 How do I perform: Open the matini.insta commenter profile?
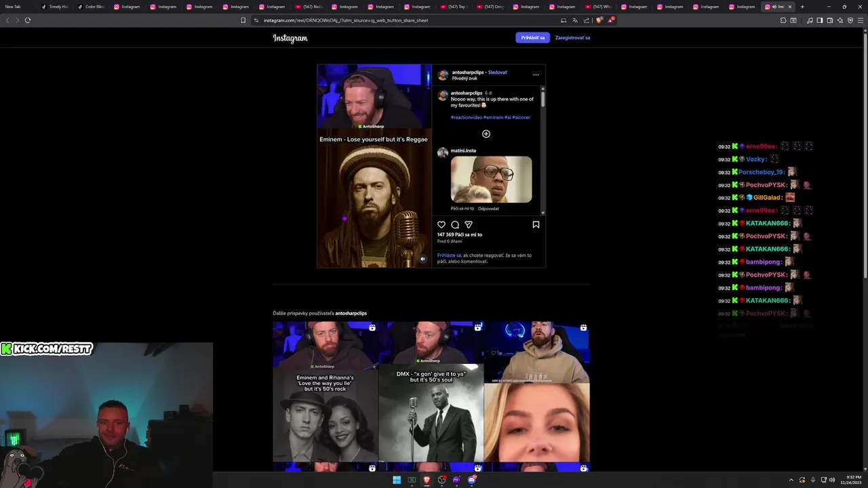[463, 150]
